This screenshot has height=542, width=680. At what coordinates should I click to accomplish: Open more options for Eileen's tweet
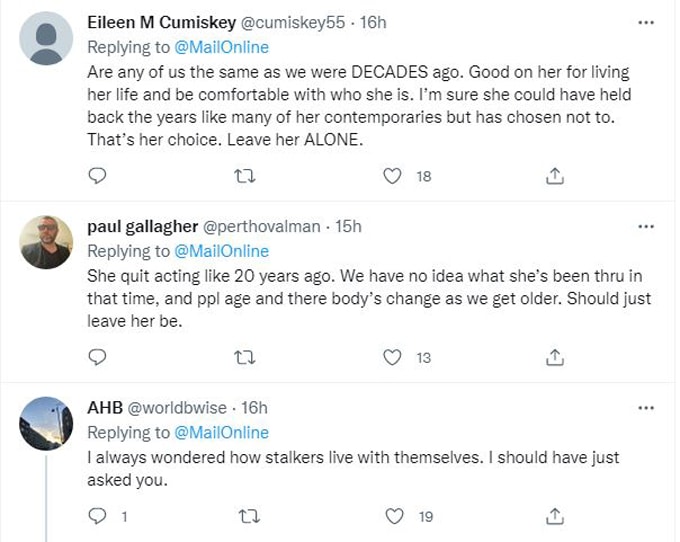coord(645,22)
